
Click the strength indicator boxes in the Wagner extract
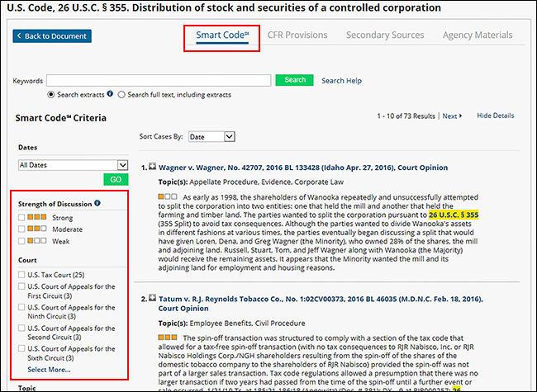coord(167,198)
